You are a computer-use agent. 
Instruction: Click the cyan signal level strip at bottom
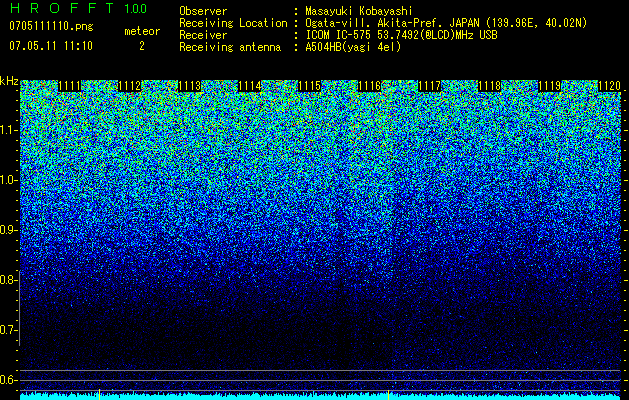(320, 397)
